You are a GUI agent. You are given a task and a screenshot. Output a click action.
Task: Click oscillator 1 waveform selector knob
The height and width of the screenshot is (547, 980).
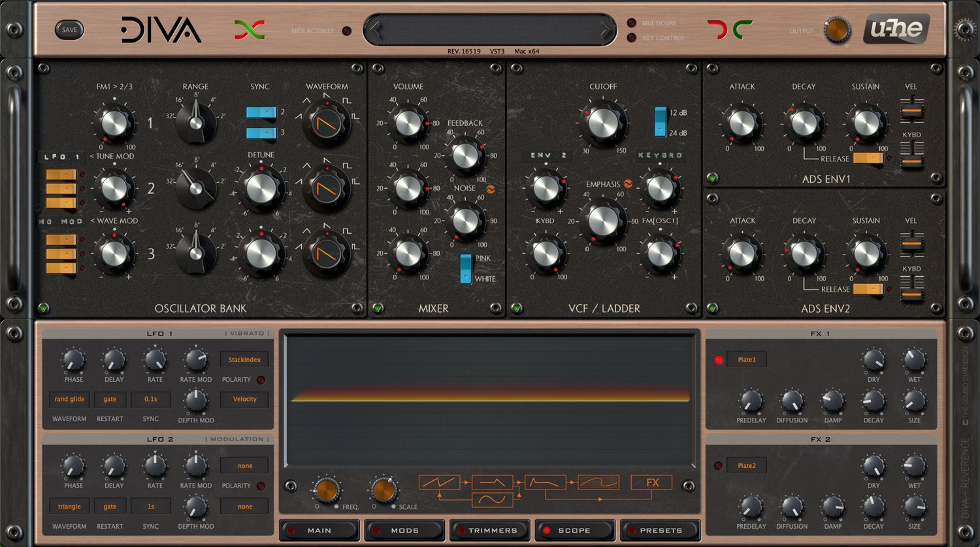click(327, 122)
